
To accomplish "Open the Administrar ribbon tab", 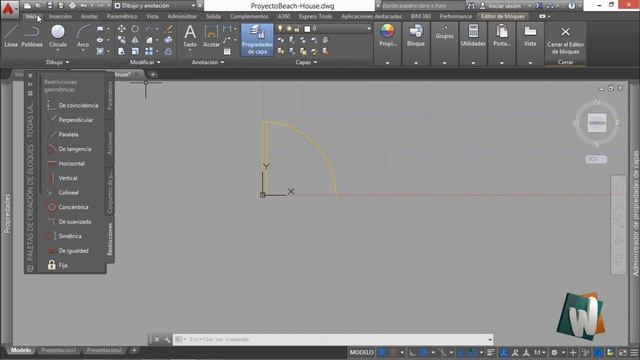I will [x=182, y=16].
